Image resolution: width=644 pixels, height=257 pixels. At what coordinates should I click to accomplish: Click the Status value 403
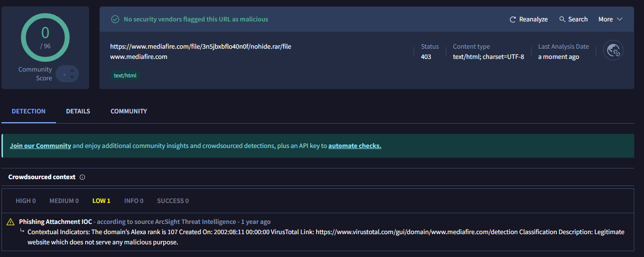(x=426, y=56)
